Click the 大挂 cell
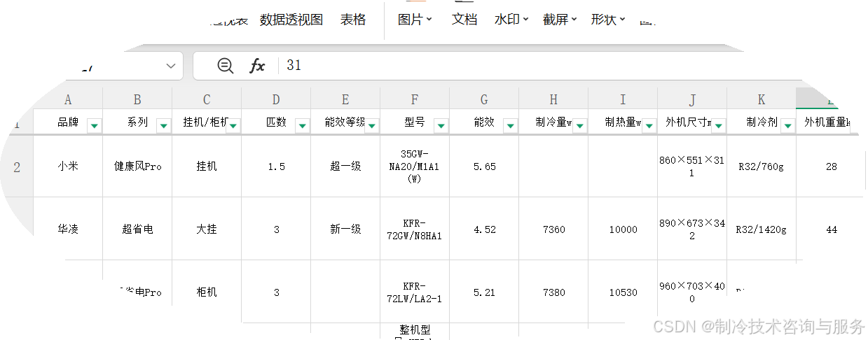Image resolution: width=868 pixels, height=340 pixels. [x=207, y=229]
